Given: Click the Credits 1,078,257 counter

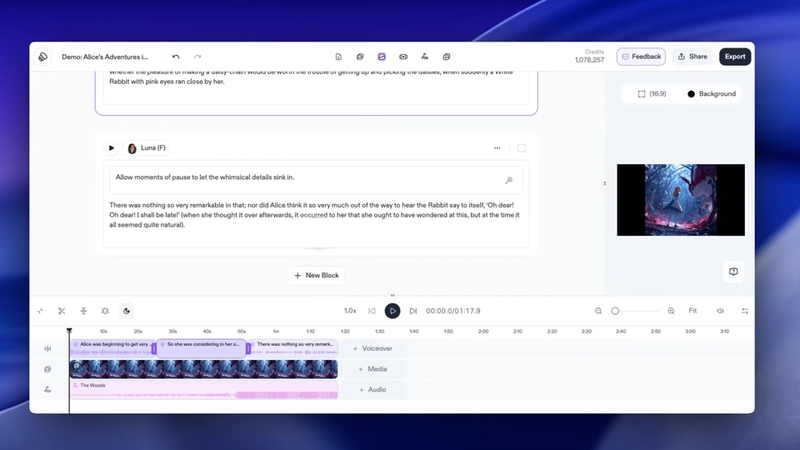Looking at the screenshot, I should [x=589, y=56].
